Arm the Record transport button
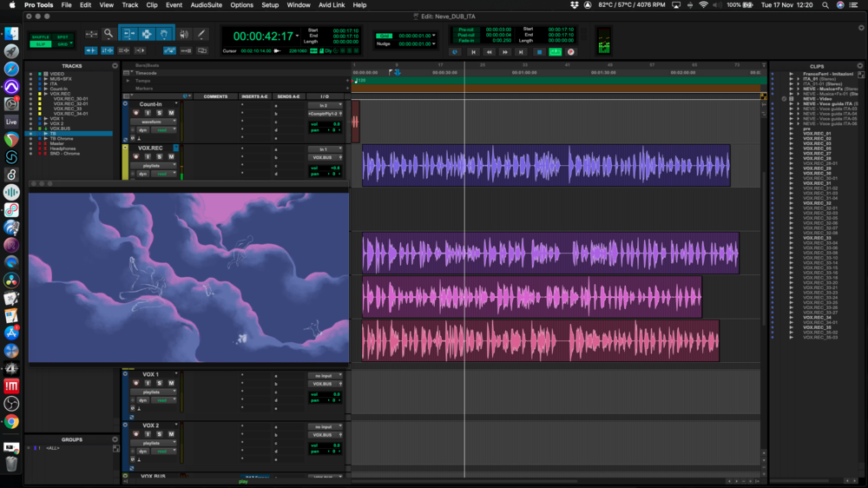This screenshot has height=488, width=868. pos(571,52)
